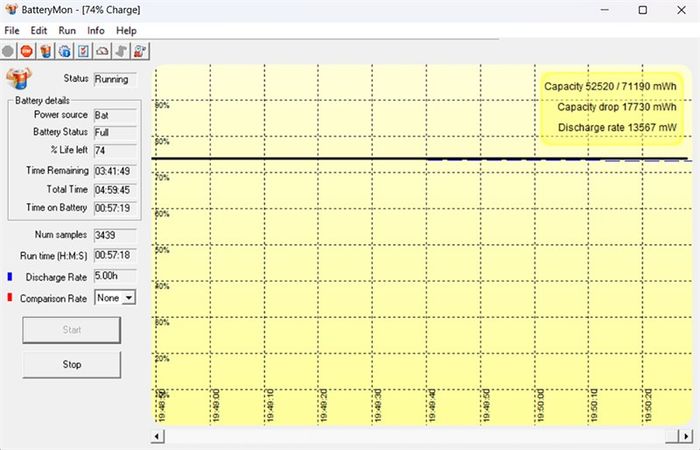Screen dimensions: 700x450
Task: Expand the Comparison Rate dropdown
Action: (128, 297)
